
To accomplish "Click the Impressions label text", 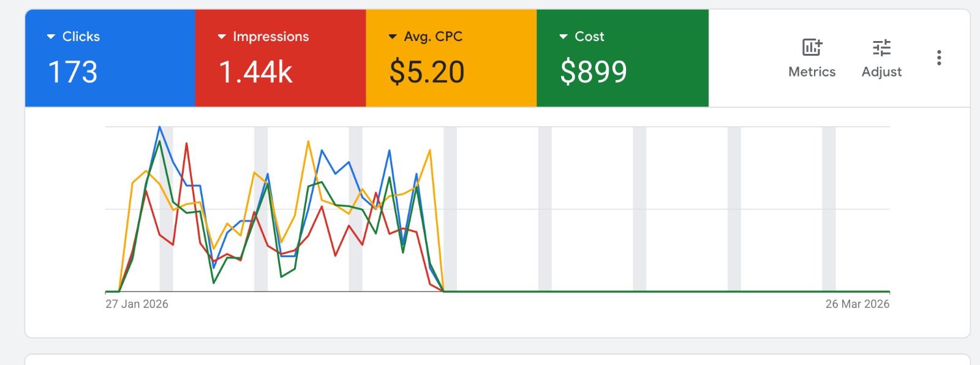I will (x=271, y=37).
